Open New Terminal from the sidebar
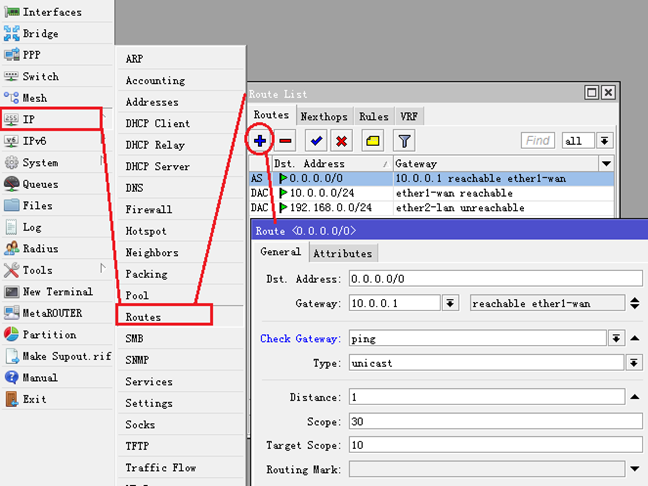The height and width of the screenshot is (486, 648). 57,292
